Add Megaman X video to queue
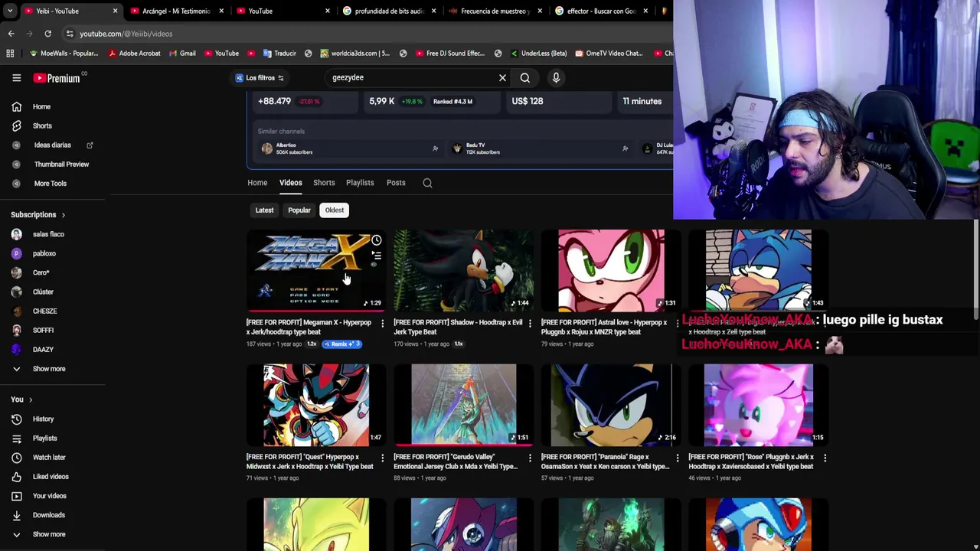Screen dimensions: 980x551 (x=376, y=256)
